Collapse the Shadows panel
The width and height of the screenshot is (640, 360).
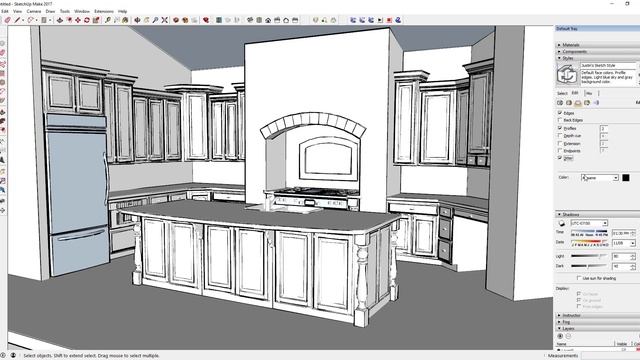pyautogui.click(x=598, y=214)
